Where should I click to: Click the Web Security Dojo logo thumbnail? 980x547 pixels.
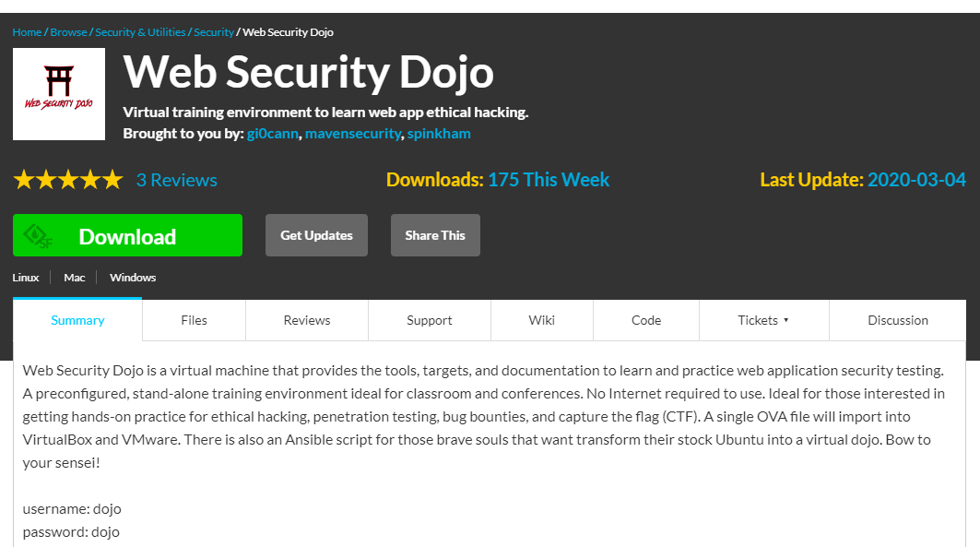click(59, 94)
